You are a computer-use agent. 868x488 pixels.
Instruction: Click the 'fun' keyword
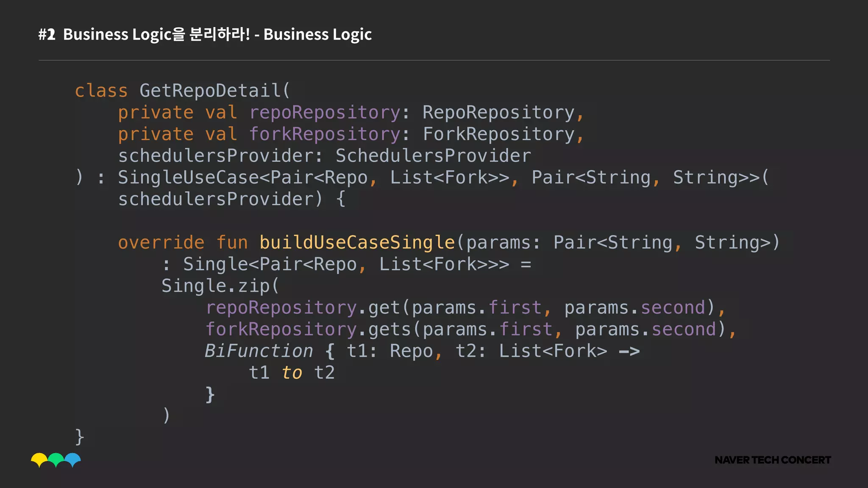(232, 243)
